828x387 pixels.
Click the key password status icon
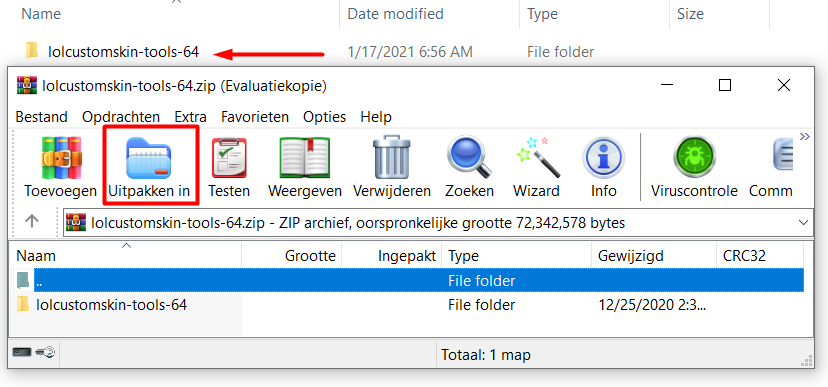tap(45, 353)
